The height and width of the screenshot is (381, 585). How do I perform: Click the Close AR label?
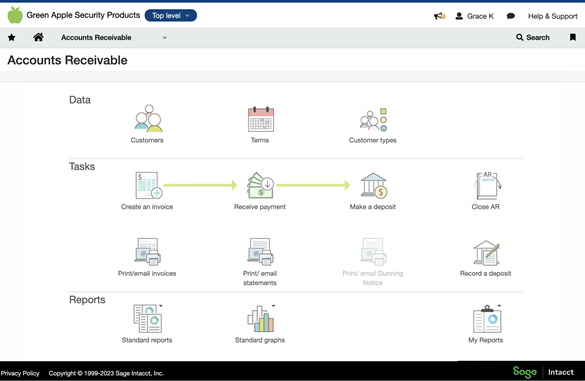(x=485, y=207)
